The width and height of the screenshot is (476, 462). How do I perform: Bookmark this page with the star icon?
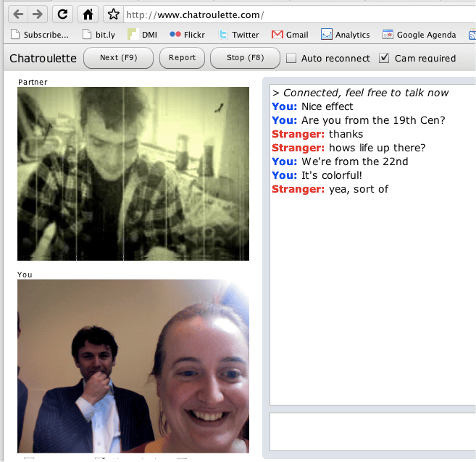tap(114, 14)
